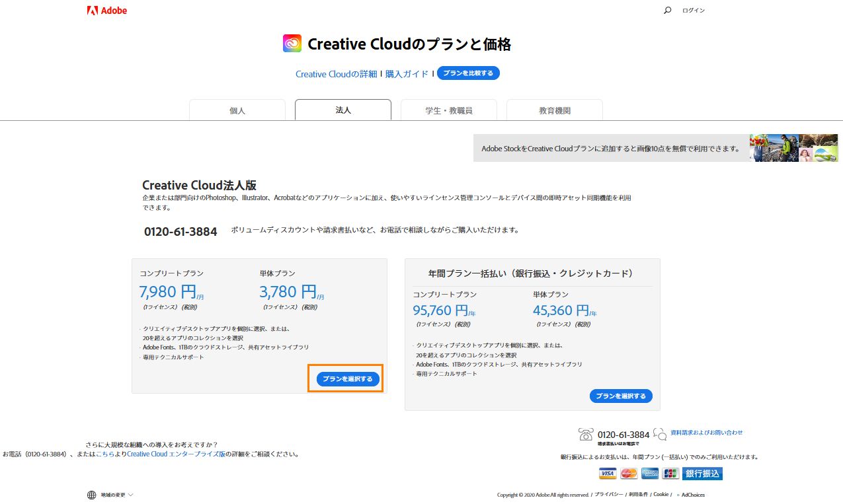
Task: Click the ログイン link
Action: (x=694, y=11)
